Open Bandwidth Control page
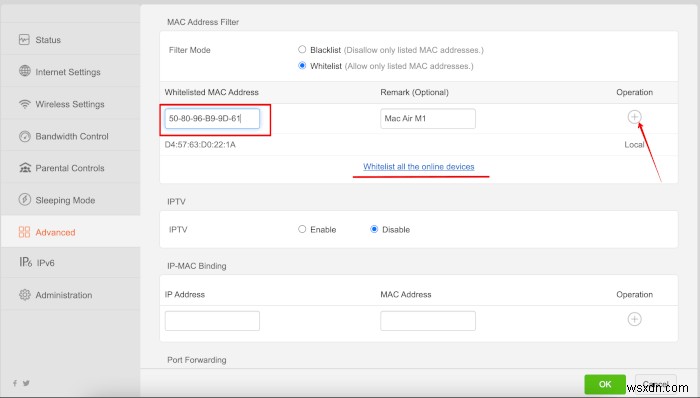 [x=71, y=136]
